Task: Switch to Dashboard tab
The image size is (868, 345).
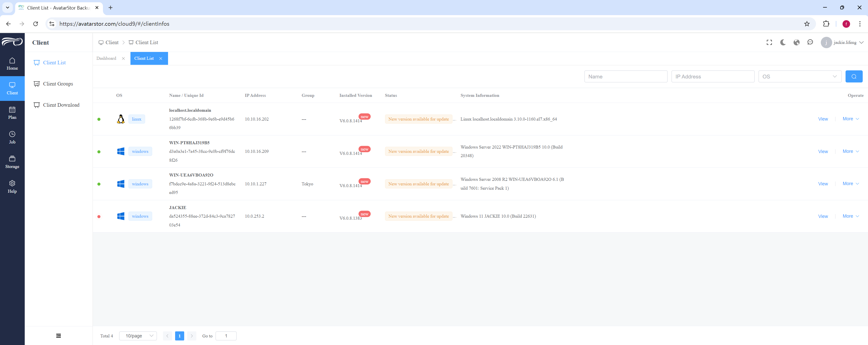Action: pyautogui.click(x=106, y=58)
